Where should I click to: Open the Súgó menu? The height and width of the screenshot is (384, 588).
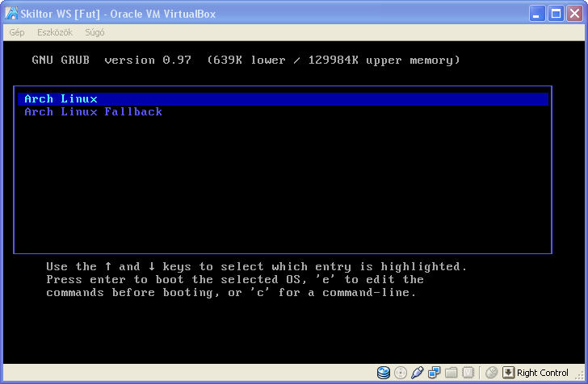tap(94, 32)
